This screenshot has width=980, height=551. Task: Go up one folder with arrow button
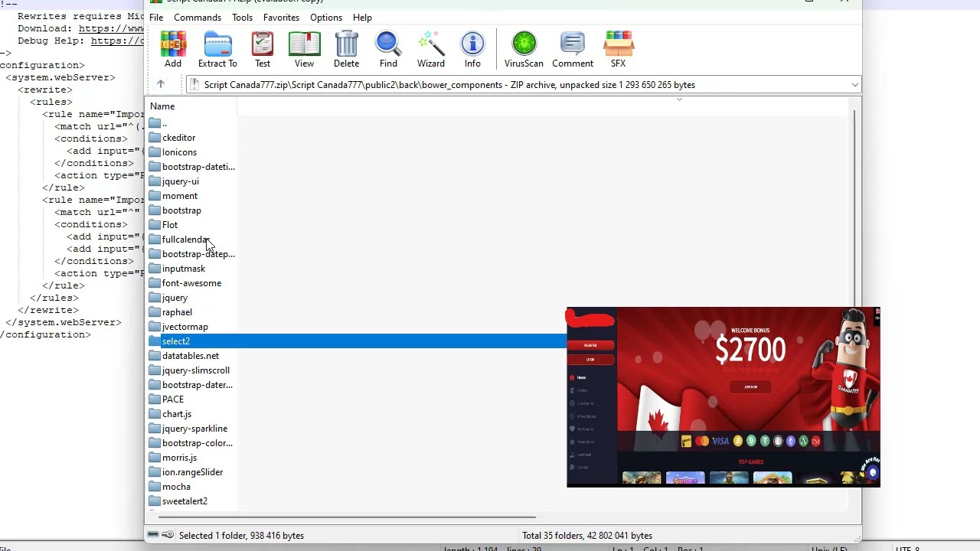[x=161, y=84]
